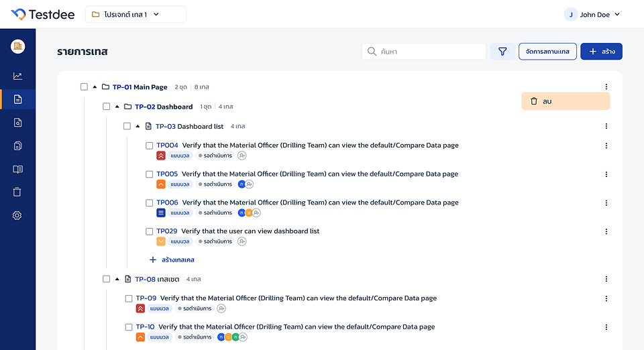Screen dimensions: 644x350
Task: Click the filter funnel icon
Action: pyautogui.click(x=502, y=52)
